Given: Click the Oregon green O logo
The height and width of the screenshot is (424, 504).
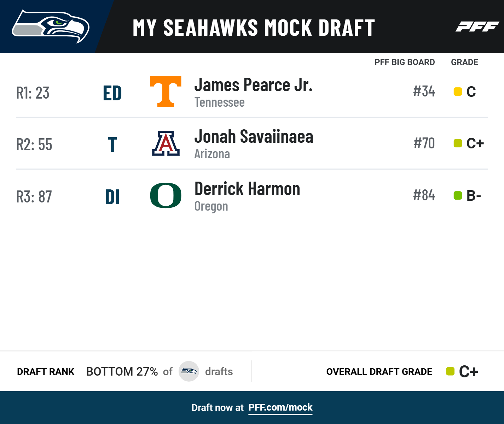Looking at the screenshot, I should (166, 195).
